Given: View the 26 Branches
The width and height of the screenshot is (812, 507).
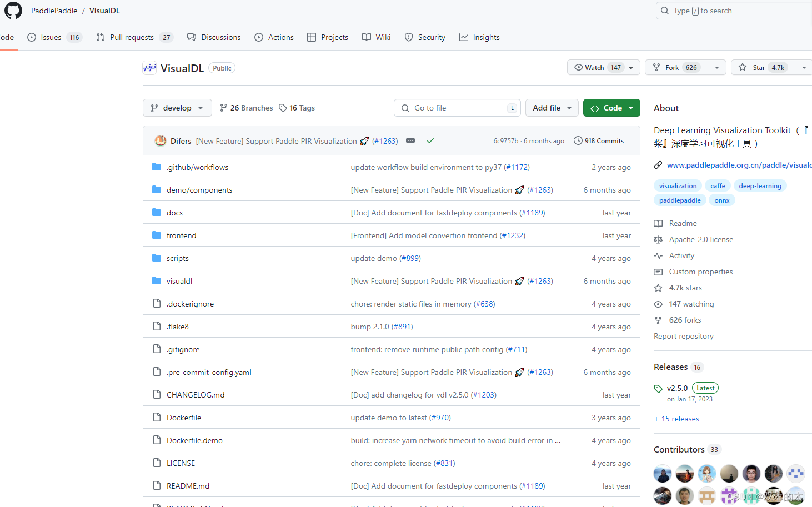Looking at the screenshot, I should point(246,108).
